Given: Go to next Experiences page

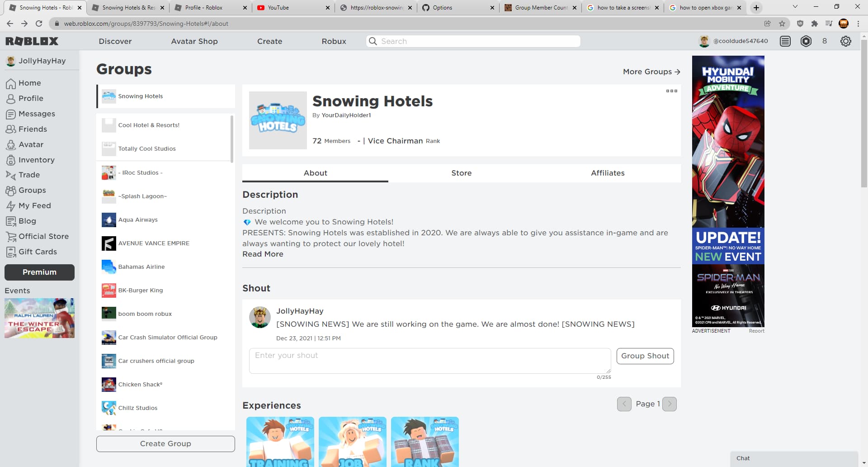Looking at the screenshot, I should (670, 404).
